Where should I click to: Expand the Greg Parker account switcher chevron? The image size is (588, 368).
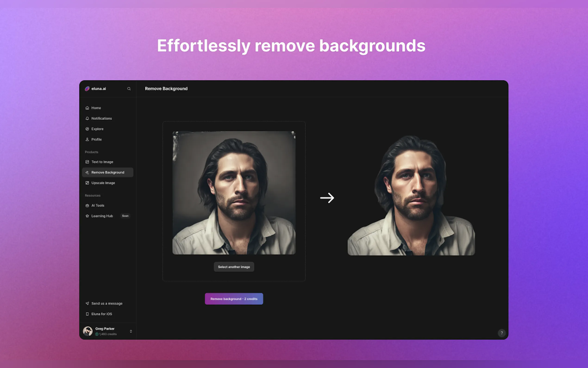click(x=131, y=331)
